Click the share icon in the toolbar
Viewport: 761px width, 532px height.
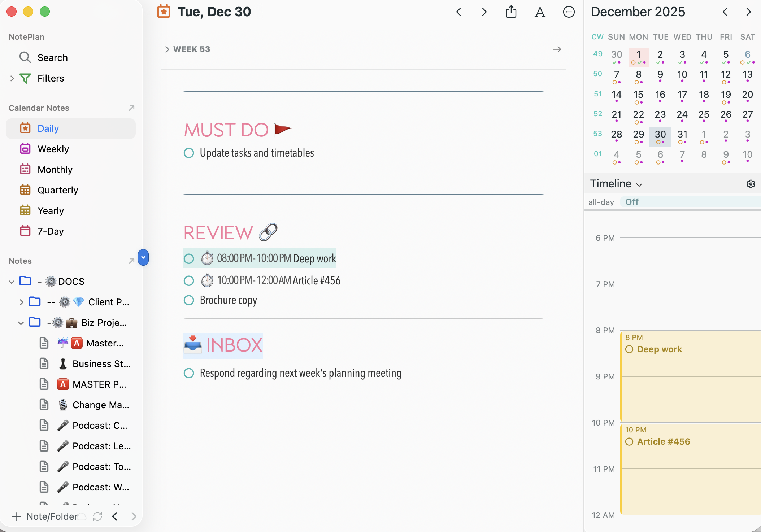pyautogui.click(x=511, y=12)
